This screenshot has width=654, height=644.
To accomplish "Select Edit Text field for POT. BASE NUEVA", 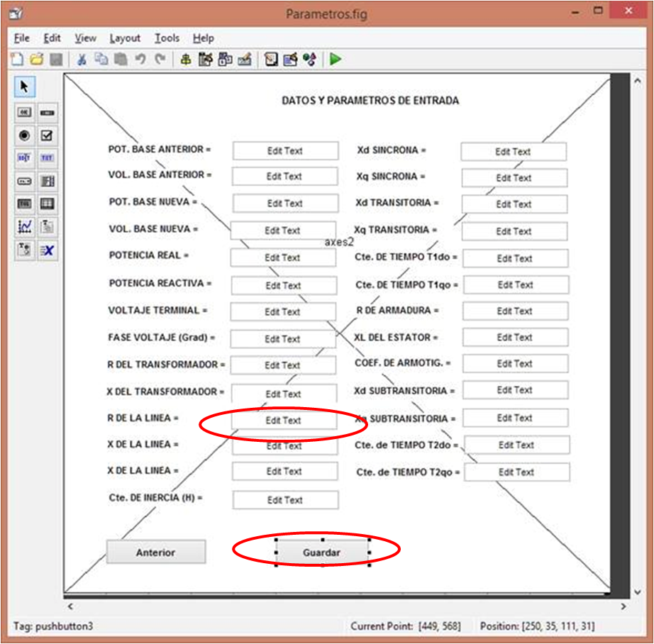I will click(x=285, y=203).
